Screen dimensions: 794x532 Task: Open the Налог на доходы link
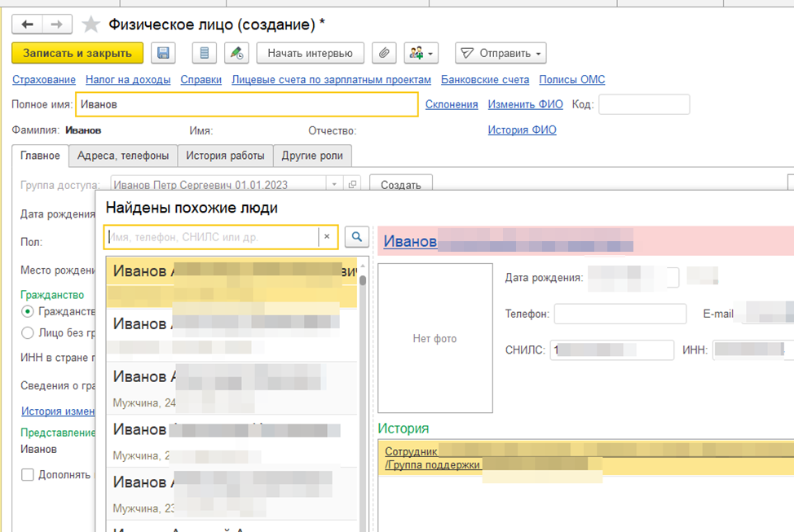coord(128,80)
